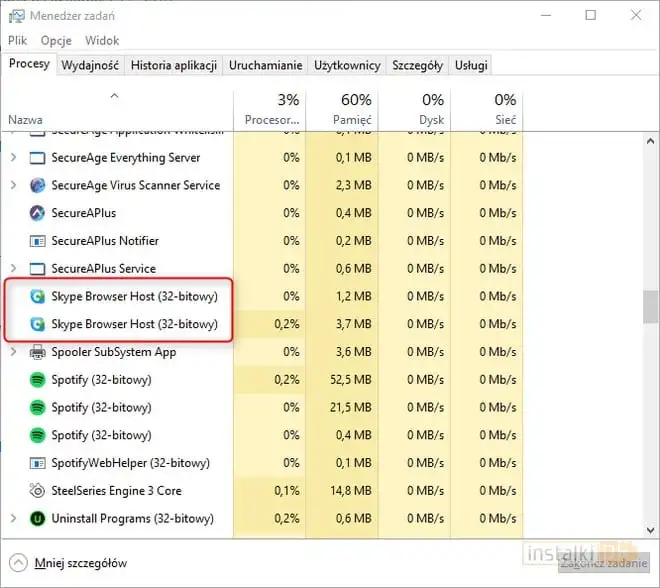Select Skype Browser Host icon using 1,2 MB
The height and width of the screenshot is (588, 660).
[38, 297]
